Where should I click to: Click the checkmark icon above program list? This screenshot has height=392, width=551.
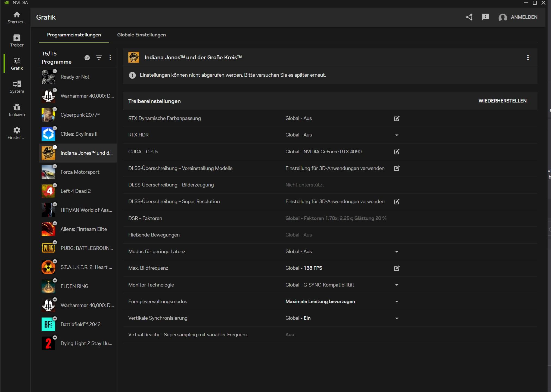coord(87,58)
